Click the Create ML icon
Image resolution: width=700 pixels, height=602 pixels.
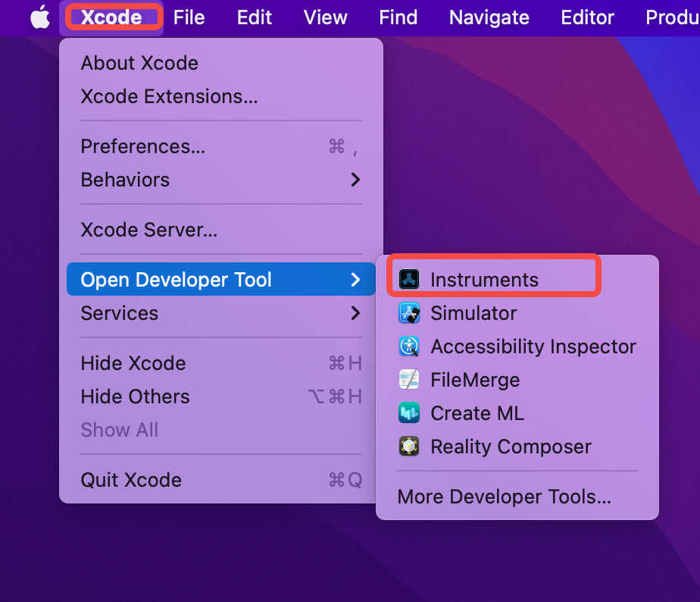coord(409,412)
